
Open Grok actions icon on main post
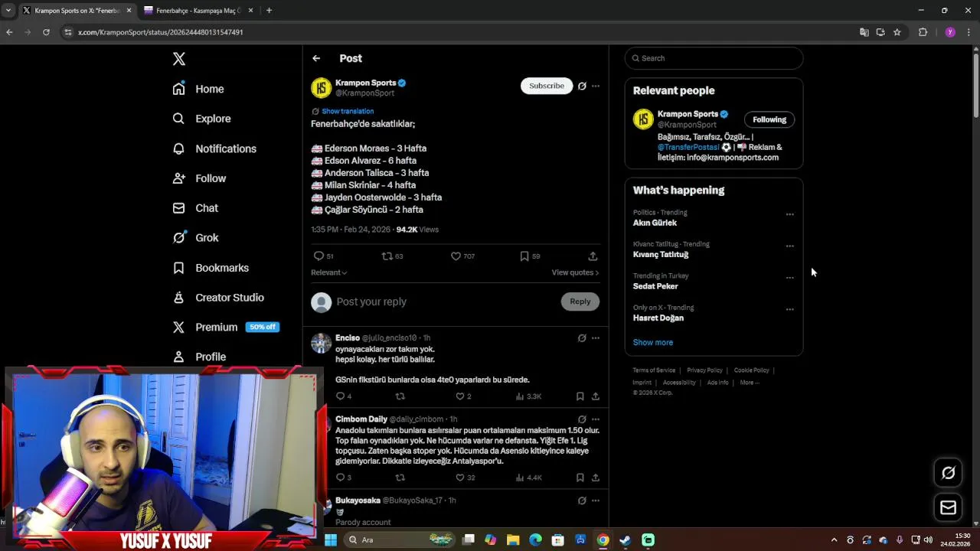582,86
